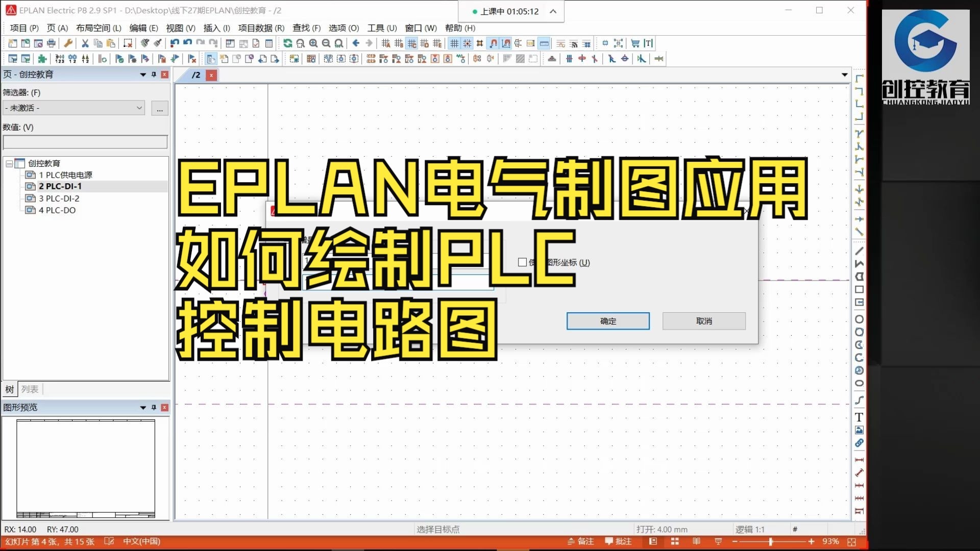Collapse the 创控教育 project tree node
980x551 pixels.
click(x=9, y=163)
